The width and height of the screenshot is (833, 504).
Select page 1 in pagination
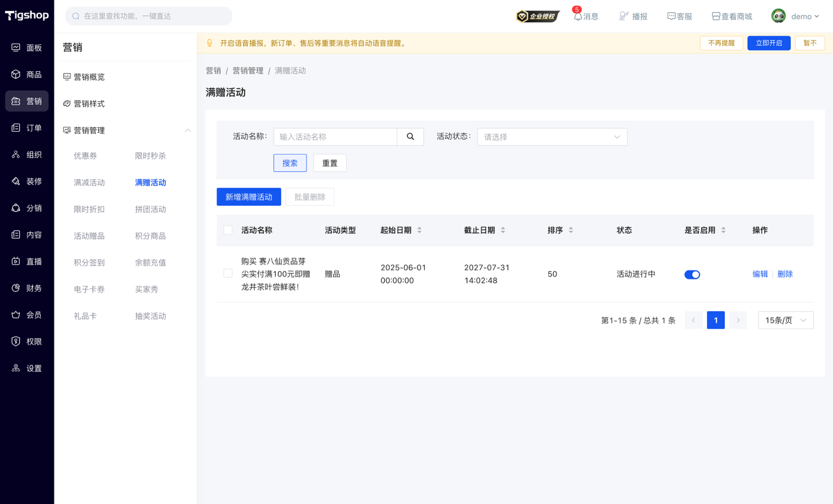click(x=715, y=320)
